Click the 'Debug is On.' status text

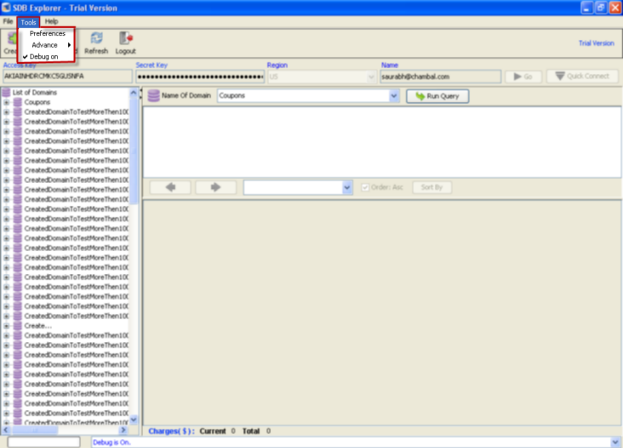[112, 442]
